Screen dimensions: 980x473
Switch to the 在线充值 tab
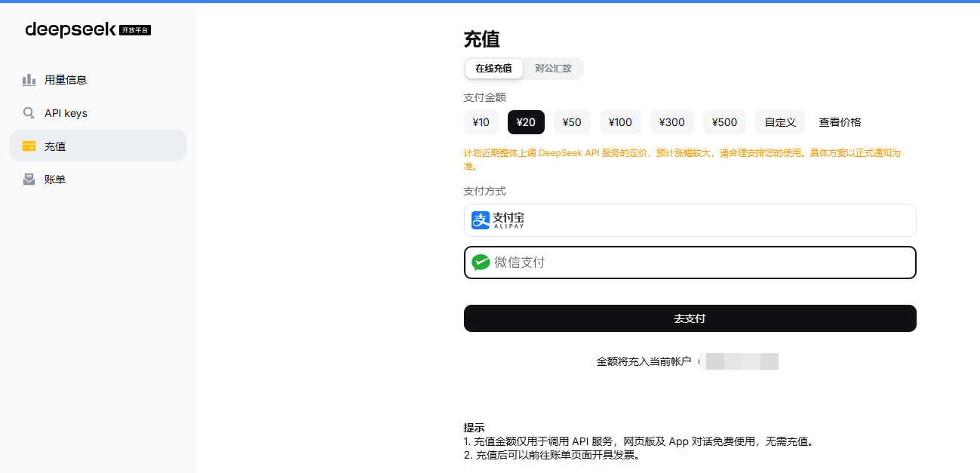494,69
